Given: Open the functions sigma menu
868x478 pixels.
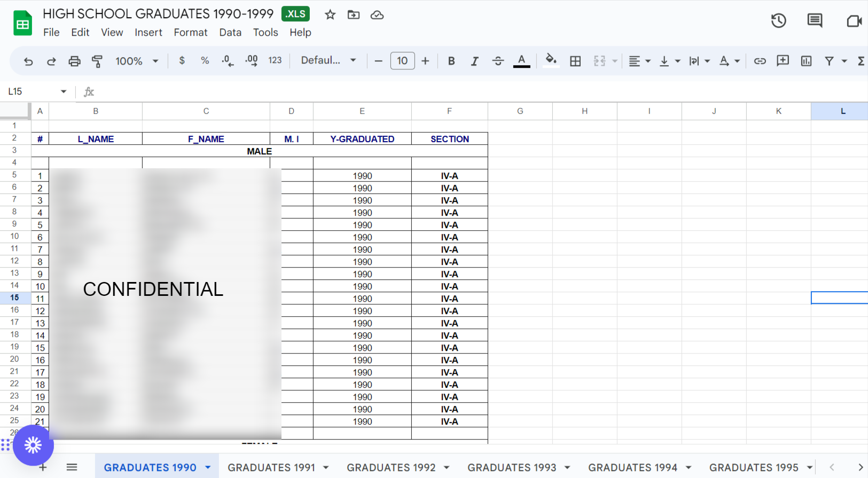Looking at the screenshot, I should 861,61.
